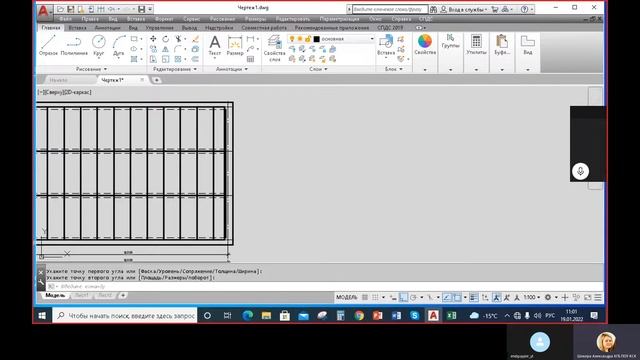Toggle object snap in status bar

pyautogui.click(x=457, y=298)
